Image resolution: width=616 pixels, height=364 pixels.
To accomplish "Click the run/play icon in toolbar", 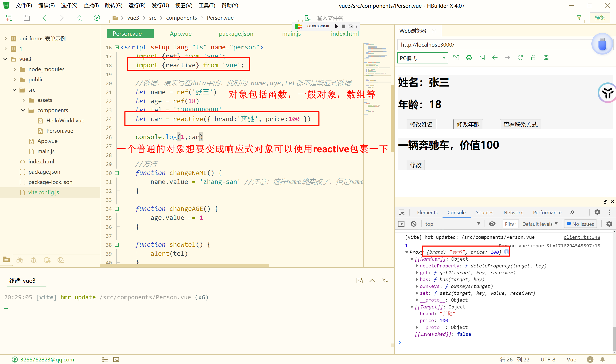I will coord(97,18).
